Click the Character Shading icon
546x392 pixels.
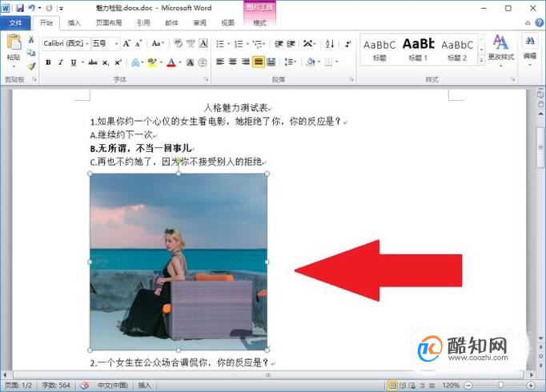[x=190, y=62]
